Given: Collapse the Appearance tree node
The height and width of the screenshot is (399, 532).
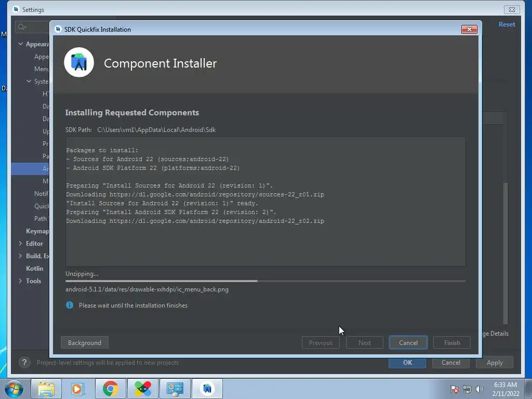Looking at the screenshot, I should point(20,44).
